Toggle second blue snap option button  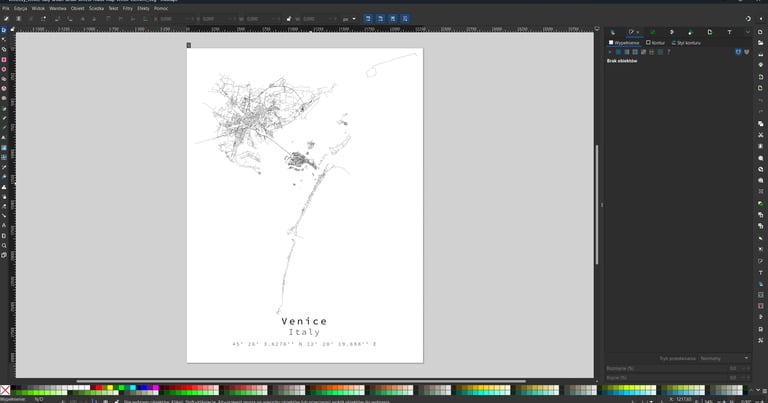tap(381, 19)
